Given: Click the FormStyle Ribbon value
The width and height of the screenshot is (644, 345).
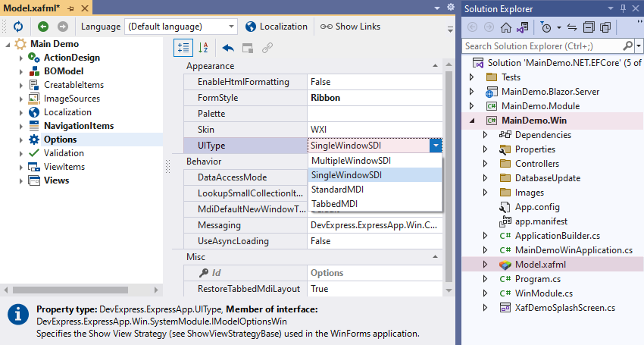Looking at the screenshot, I should click(x=374, y=98).
